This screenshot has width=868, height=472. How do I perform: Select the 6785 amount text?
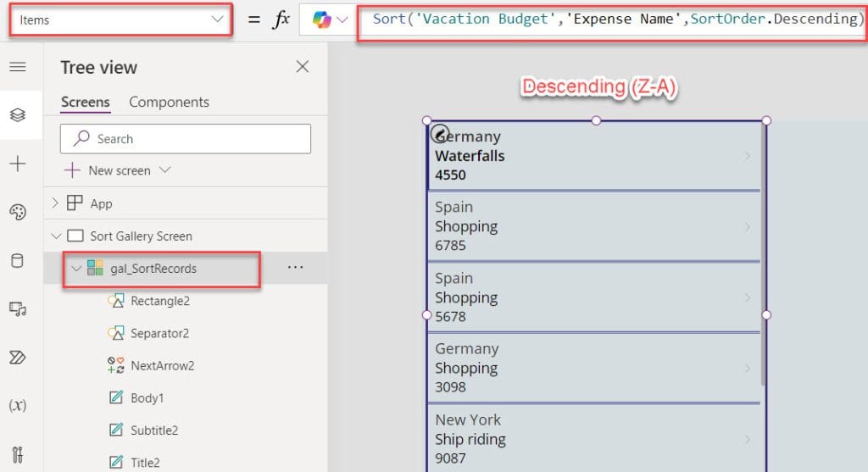450,246
